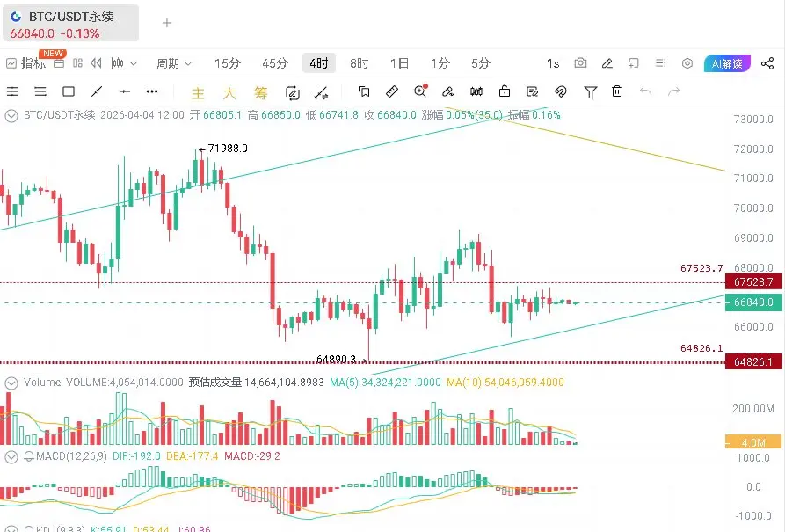This screenshot has width=785, height=532.
Task: Toggle the magnet snap icon
Action: (561, 91)
